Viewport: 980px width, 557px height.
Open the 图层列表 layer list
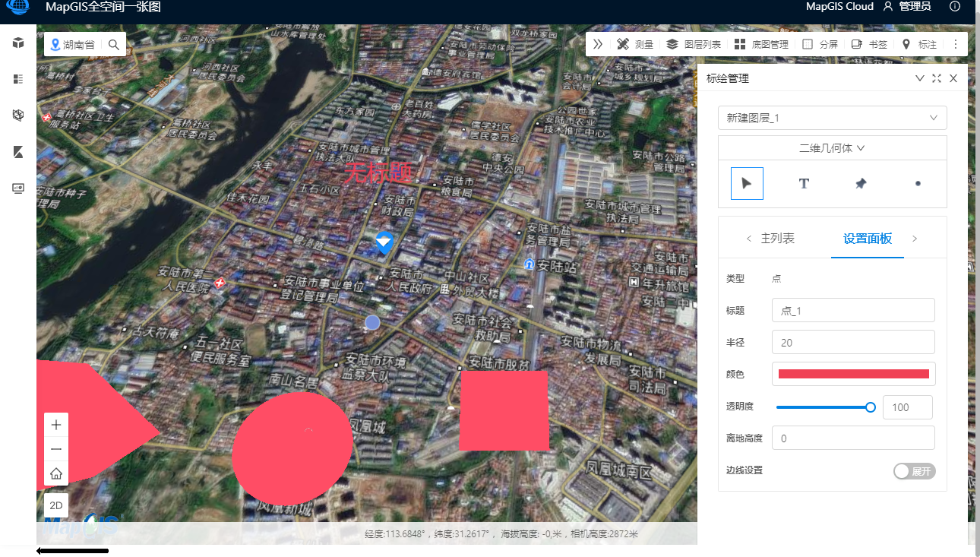click(x=694, y=44)
